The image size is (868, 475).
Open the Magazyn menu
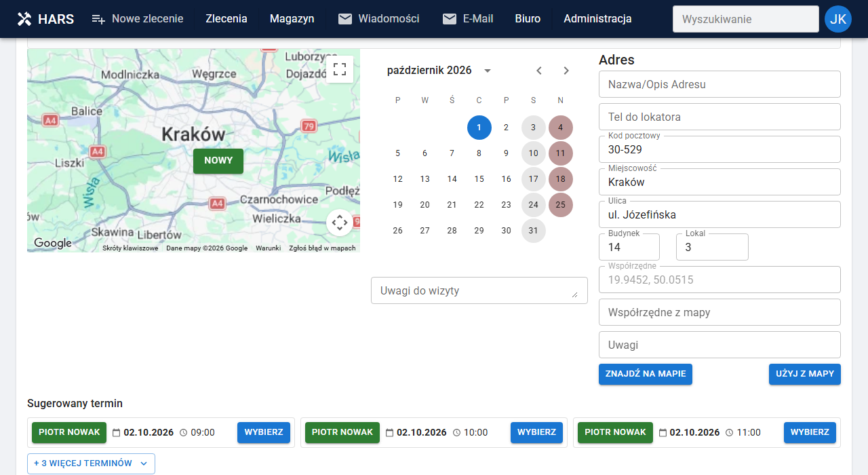[292, 19]
